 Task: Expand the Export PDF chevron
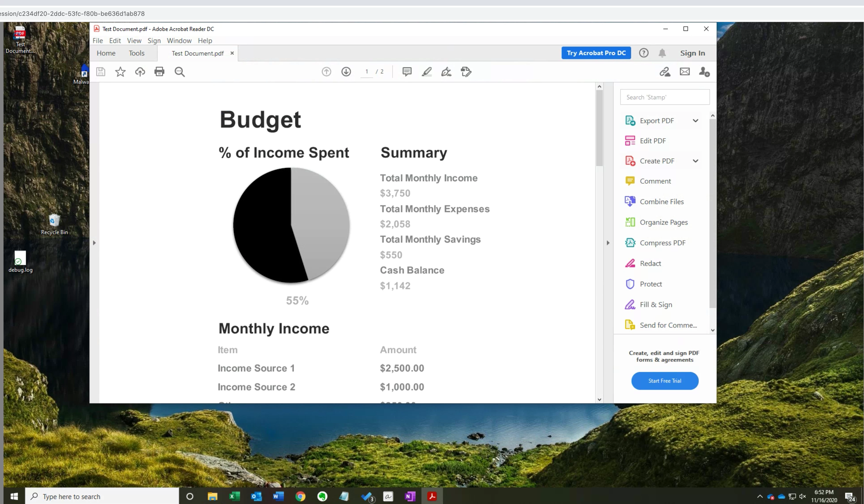[695, 121]
